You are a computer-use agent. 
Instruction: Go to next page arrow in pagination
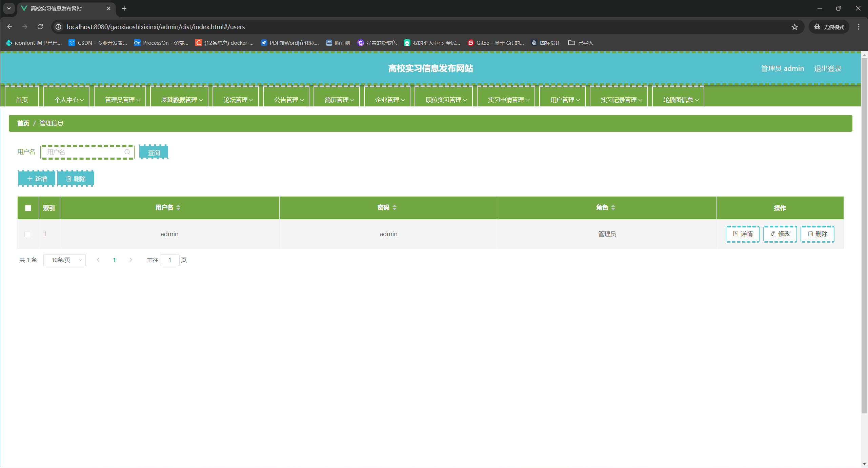tap(131, 260)
